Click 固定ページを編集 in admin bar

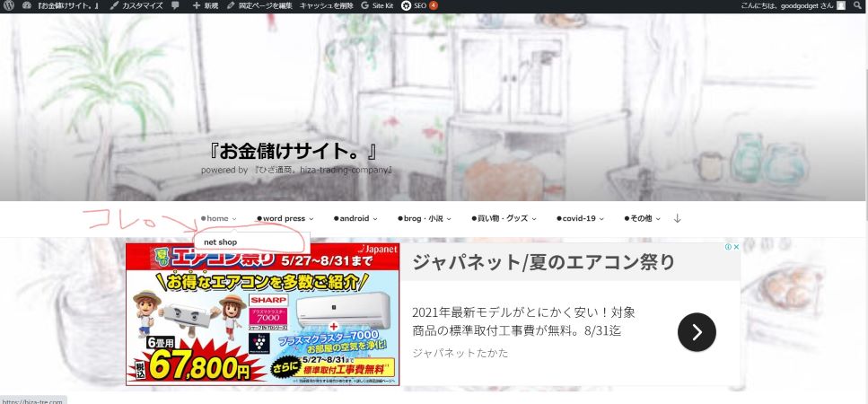point(259,5)
